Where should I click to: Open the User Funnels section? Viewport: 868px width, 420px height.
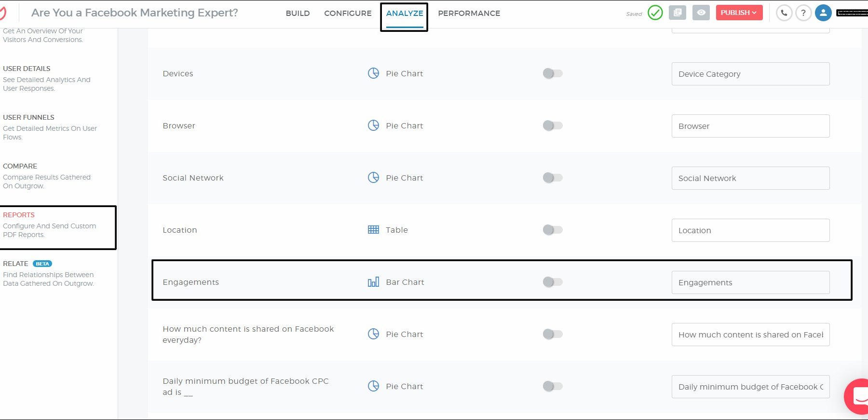point(29,117)
